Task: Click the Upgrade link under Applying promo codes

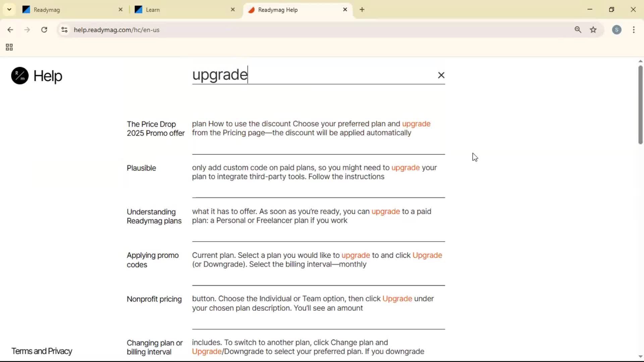Action: coord(427,255)
